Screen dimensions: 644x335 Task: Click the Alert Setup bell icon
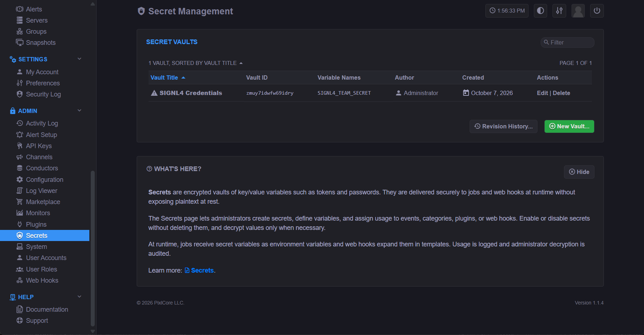pyautogui.click(x=20, y=135)
